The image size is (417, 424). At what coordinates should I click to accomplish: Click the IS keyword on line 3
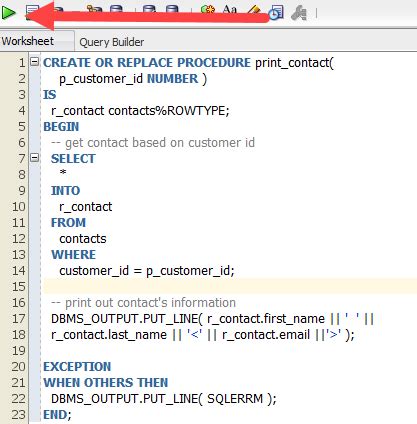(50, 95)
